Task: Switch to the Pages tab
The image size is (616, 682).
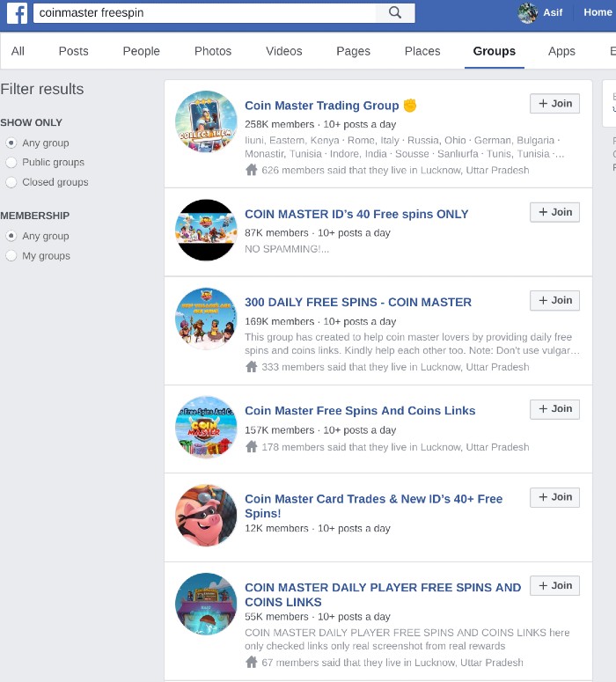Action: (353, 51)
